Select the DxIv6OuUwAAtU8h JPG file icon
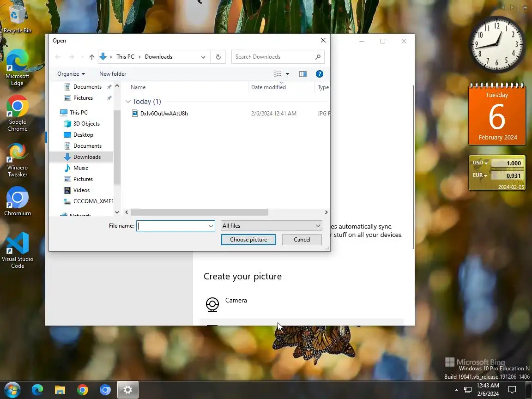Viewport: 532px width, 399px height. [x=135, y=113]
